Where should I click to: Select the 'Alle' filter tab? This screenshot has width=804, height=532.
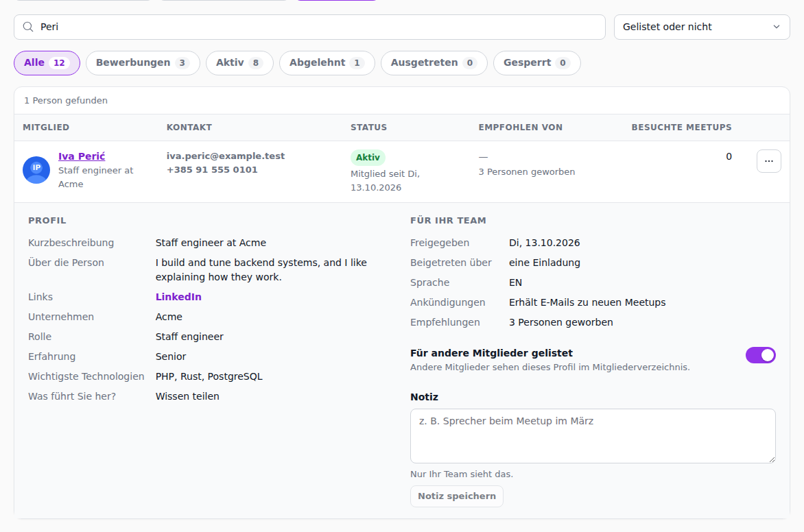tap(47, 63)
